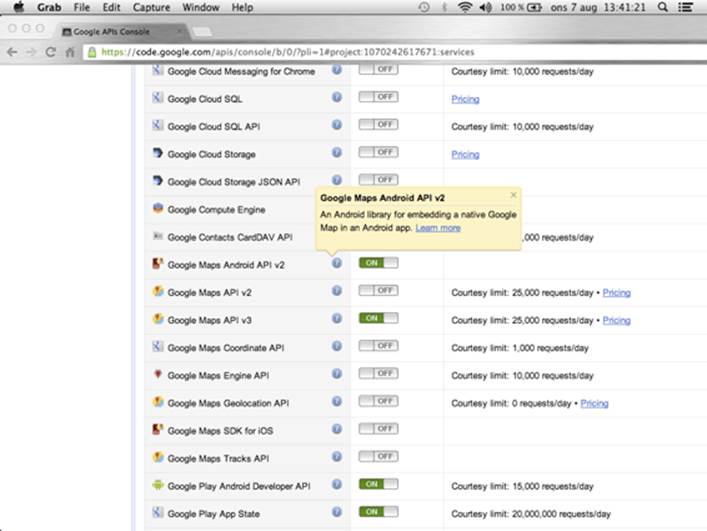Image resolution: width=707 pixels, height=531 pixels.
Task: Open the Help menu
Action: (x=242, y=8)
